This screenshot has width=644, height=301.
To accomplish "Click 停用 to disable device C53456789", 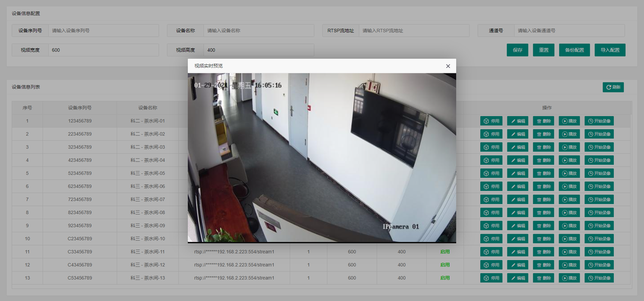I will [x=491, y=278].
